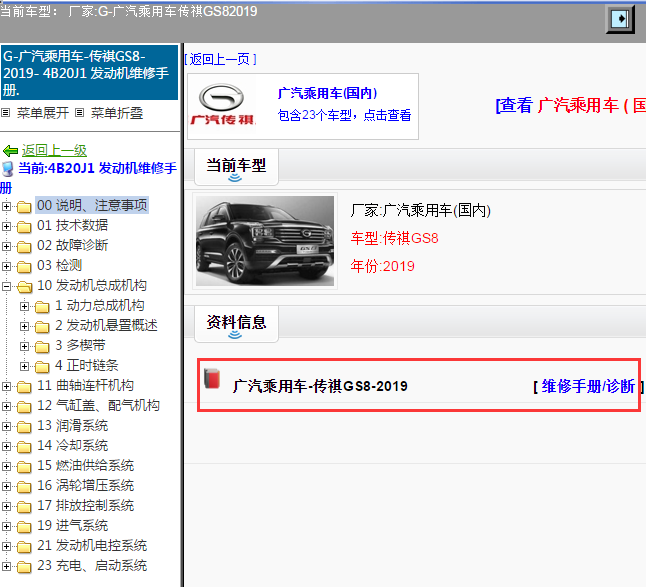Click folder icon of 17 排放控制系统
646x587 pixels.
click(x=24, y=507)
